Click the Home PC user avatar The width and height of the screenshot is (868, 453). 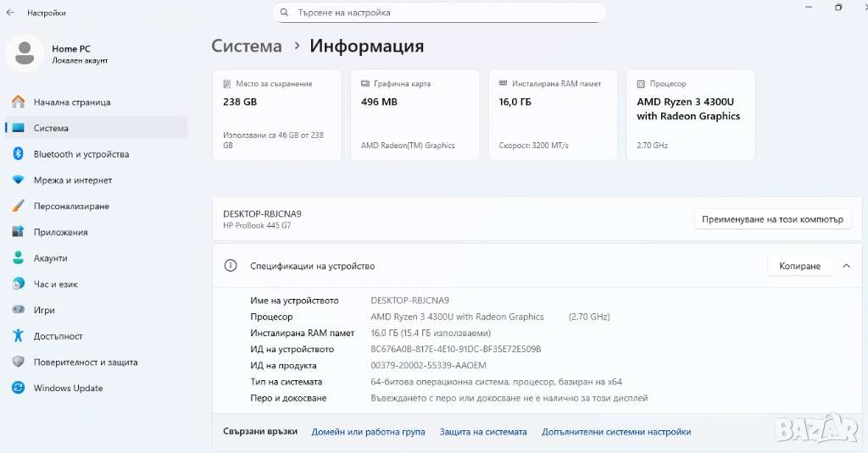tap(25, 53)
